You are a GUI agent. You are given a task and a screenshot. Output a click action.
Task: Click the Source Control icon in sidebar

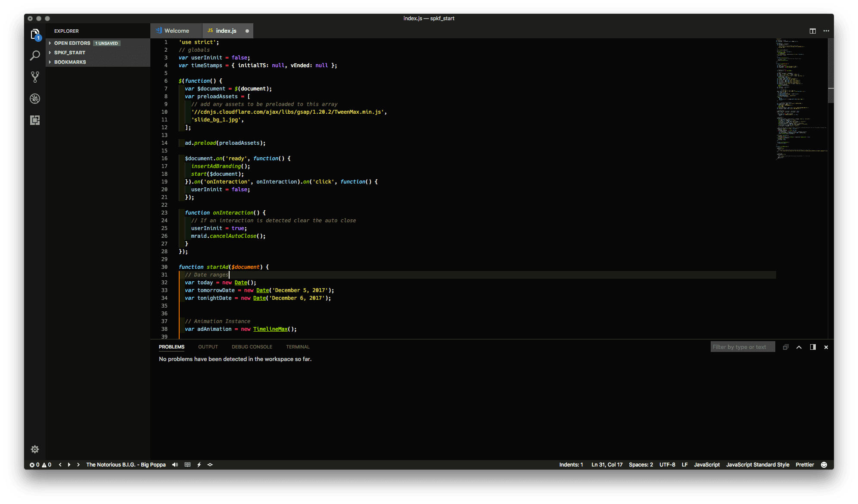[x=34, y=77]
